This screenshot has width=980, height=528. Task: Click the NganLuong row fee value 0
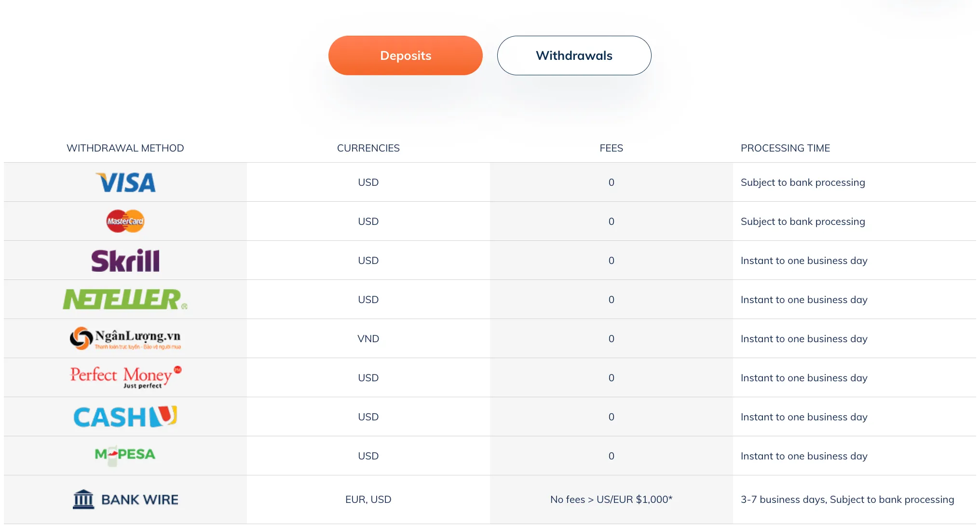tap(612, 339)
